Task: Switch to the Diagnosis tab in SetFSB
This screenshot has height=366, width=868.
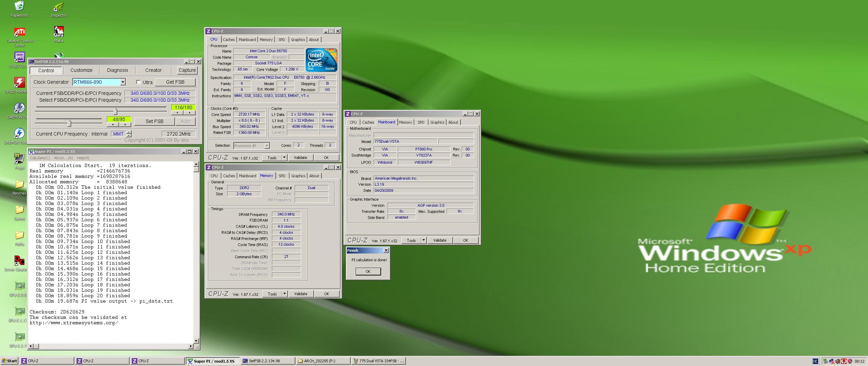Action: click(117, 70)
